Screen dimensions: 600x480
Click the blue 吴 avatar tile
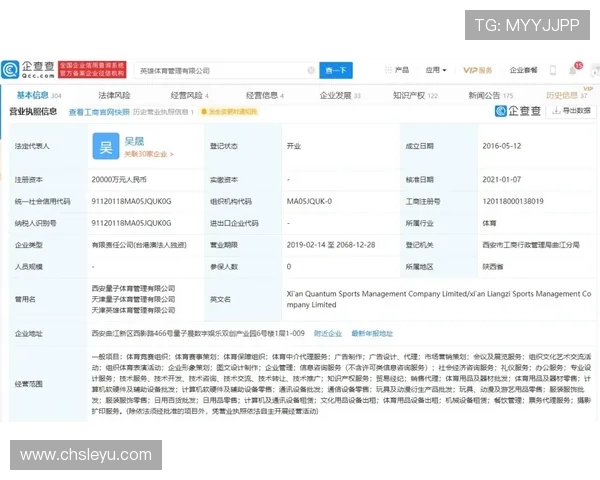[106, 146]
